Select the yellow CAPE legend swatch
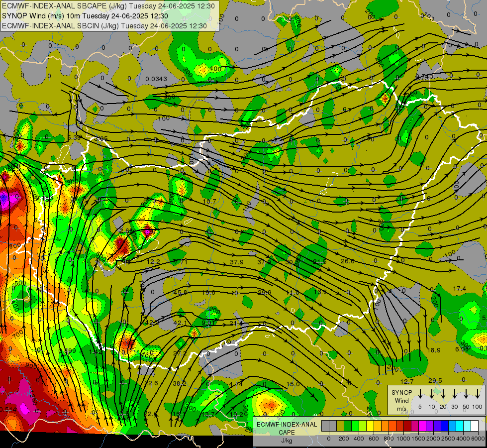487x448 pixels. 370,426
